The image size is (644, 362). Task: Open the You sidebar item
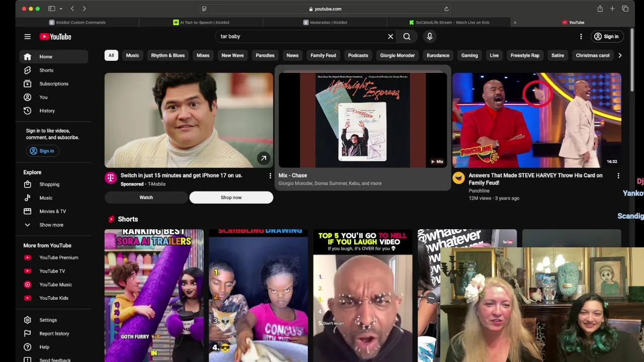(54, 97)
